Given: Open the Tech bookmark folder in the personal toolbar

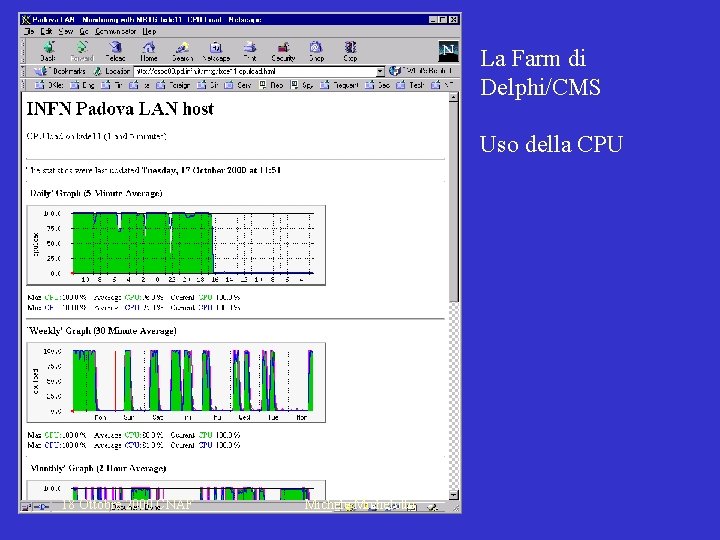Looking at the screenshot, I should point(410,85).
